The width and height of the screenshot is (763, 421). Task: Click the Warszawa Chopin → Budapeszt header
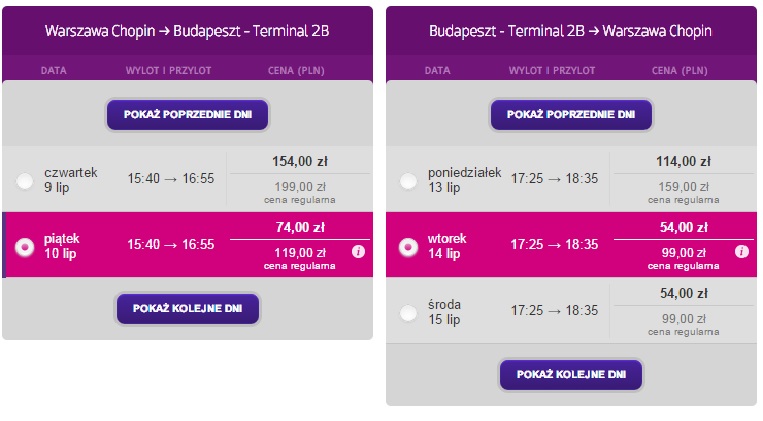coord(187,31)
